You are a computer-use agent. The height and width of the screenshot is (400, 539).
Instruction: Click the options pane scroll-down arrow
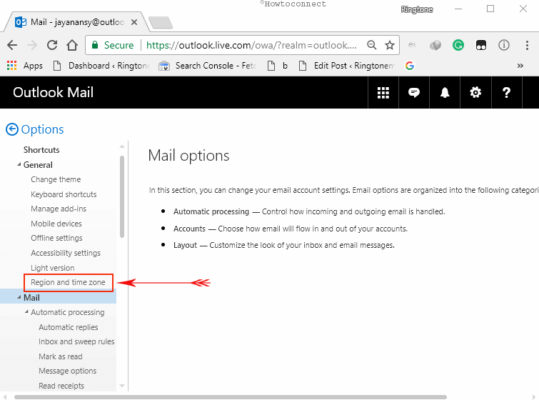point(122,386)
